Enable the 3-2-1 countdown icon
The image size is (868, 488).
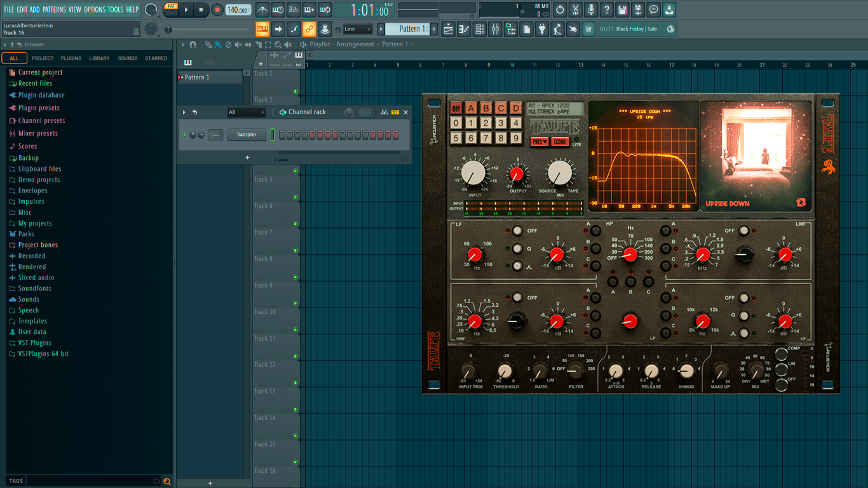coord(294,10)
